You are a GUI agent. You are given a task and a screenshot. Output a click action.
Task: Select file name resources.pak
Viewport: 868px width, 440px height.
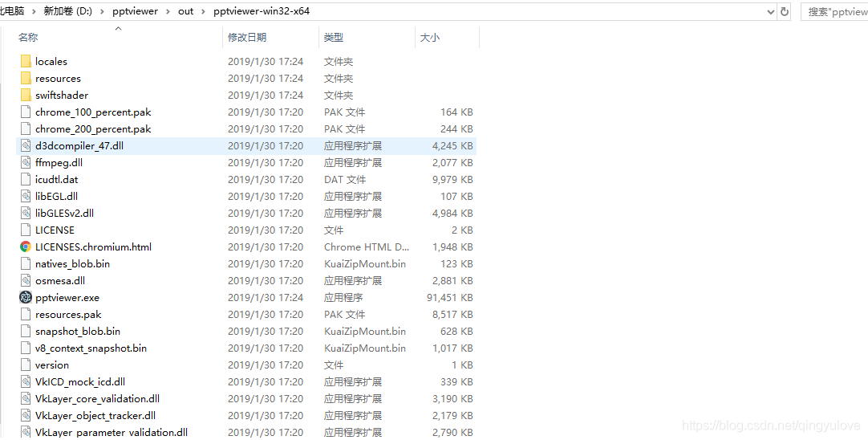tap(68, 314)
